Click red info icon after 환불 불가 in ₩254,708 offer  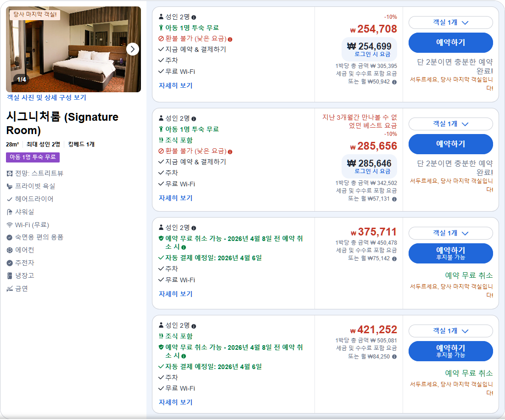click(230, 39)
